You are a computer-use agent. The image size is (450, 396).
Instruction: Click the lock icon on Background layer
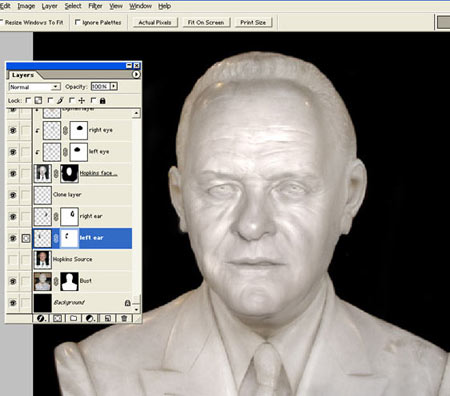[127, 303]
